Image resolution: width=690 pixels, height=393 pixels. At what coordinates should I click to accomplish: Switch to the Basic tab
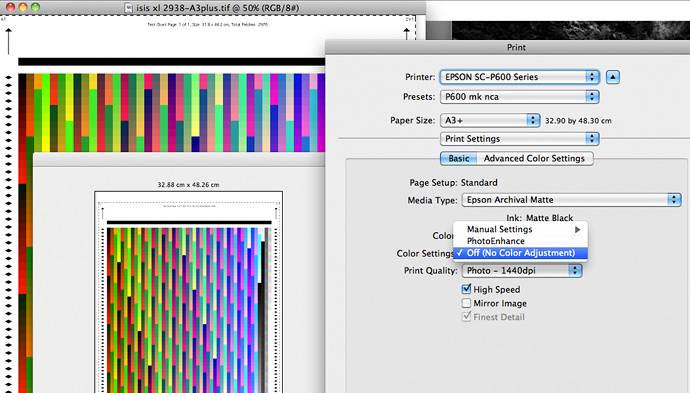pos(459,158)
